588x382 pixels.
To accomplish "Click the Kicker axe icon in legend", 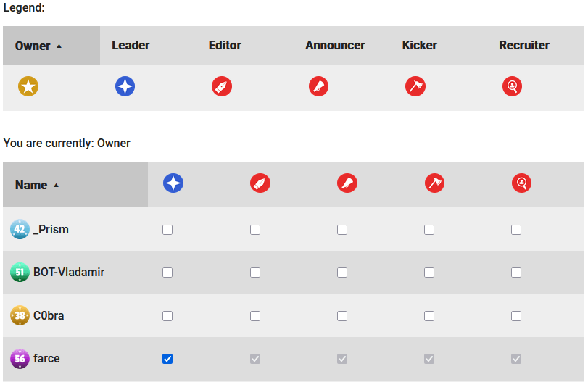I will coord(415,87).
